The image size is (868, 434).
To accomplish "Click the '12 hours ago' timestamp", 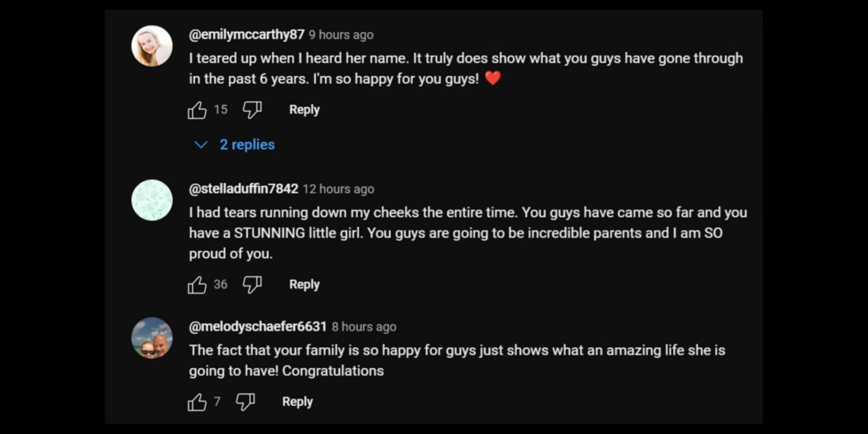I will click(x=338, y=189).
